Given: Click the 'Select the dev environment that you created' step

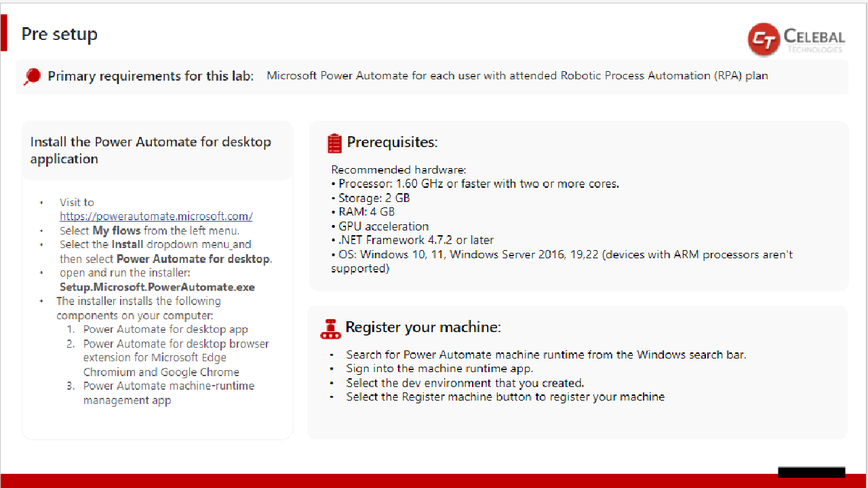Looking at the screenshot, I should click(x=465, y=383).
